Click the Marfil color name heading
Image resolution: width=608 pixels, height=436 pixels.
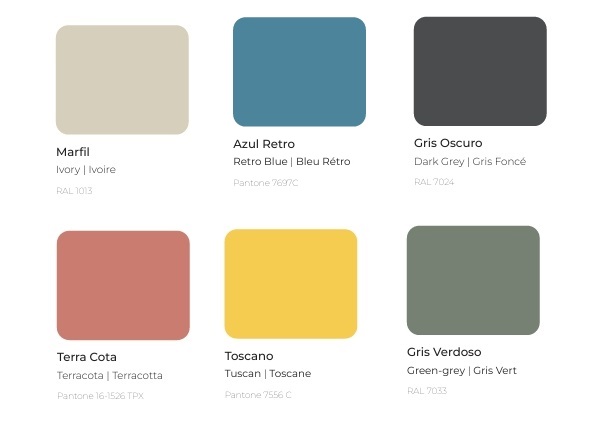point(73,152)
